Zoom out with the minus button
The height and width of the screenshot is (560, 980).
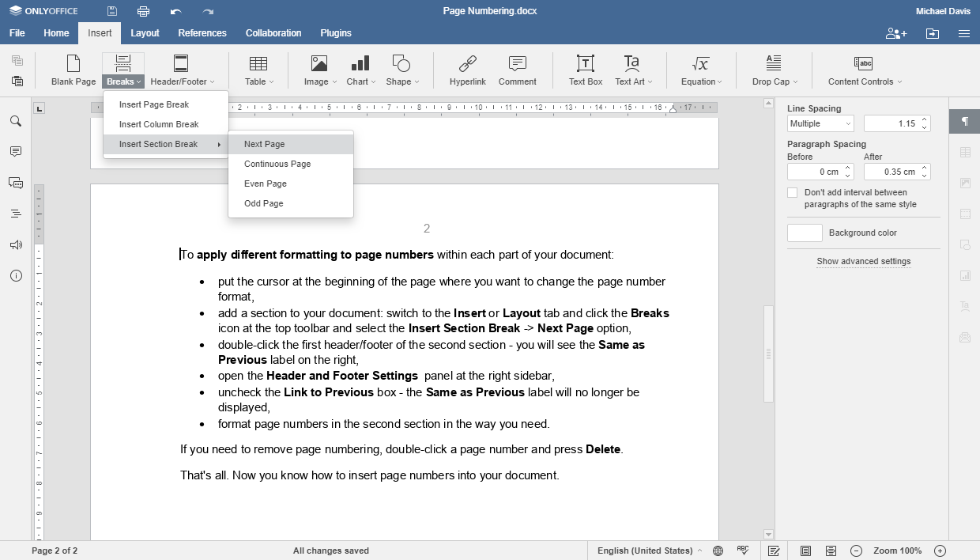point(856,551)
